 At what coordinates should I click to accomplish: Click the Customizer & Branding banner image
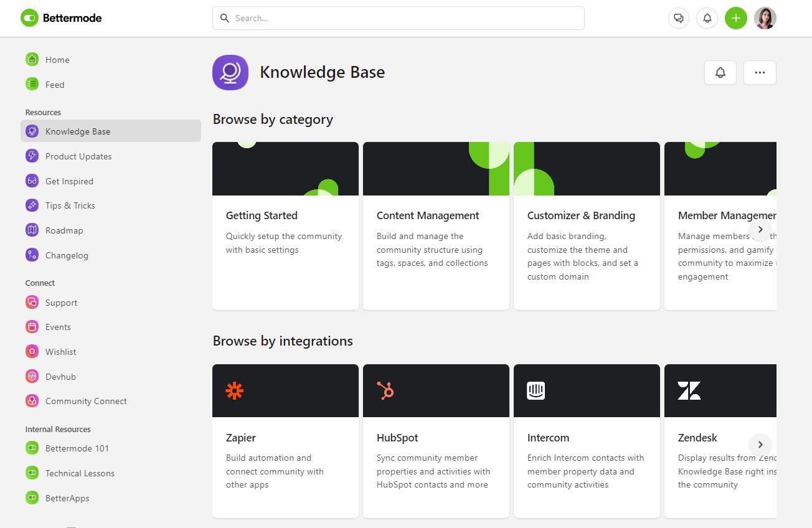[587, 169]
